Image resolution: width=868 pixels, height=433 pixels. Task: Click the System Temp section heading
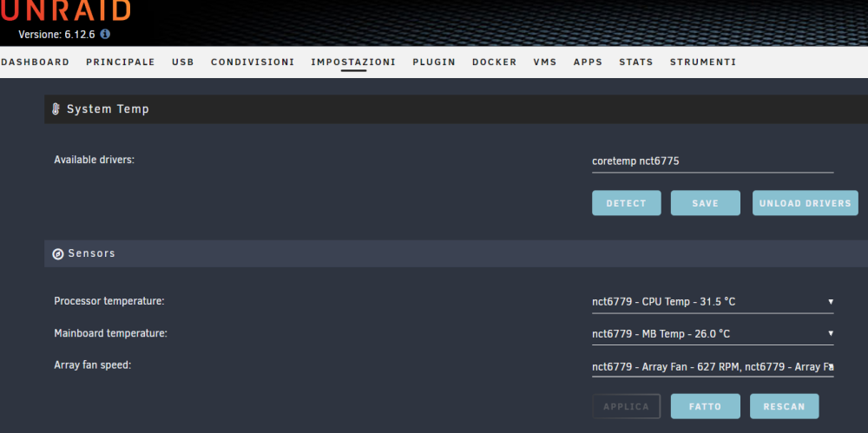tap(108, 109)
